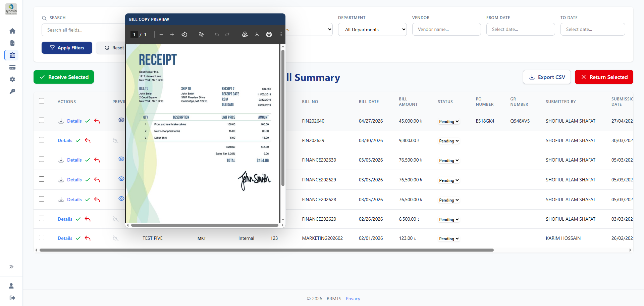
Task: Click the Receive Selected button
Action: 64,77
